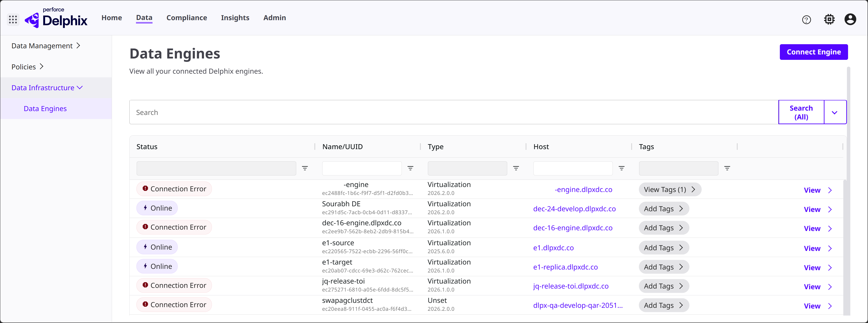Switch to the Compliance tab

click(186, 18)
